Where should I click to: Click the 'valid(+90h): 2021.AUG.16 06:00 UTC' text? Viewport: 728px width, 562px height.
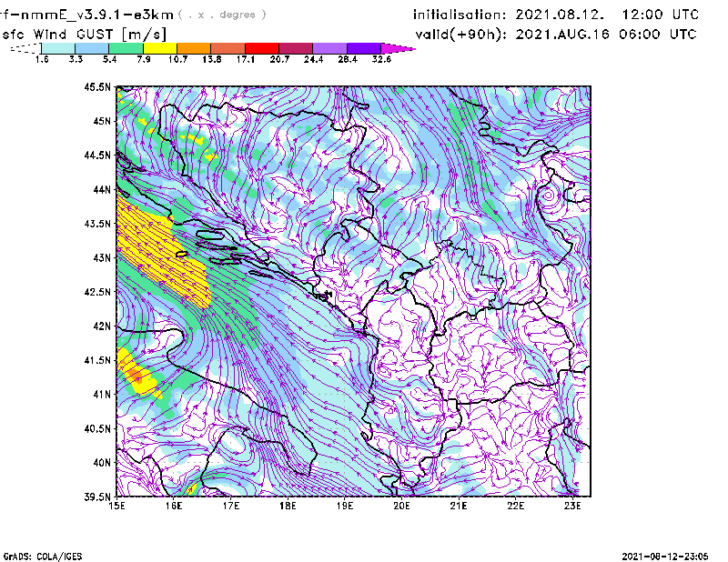click(556, 35)
